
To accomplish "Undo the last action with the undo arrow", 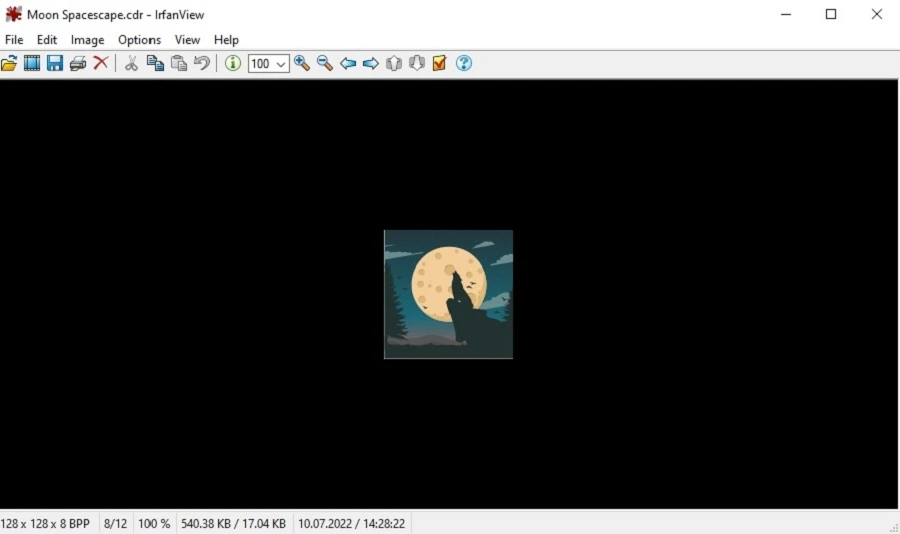I will tap(201, 63).
